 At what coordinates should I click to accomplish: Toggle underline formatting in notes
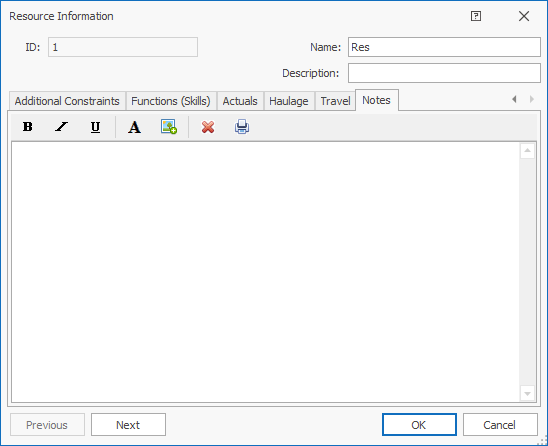pyautogui.click(x=95, y=127)
